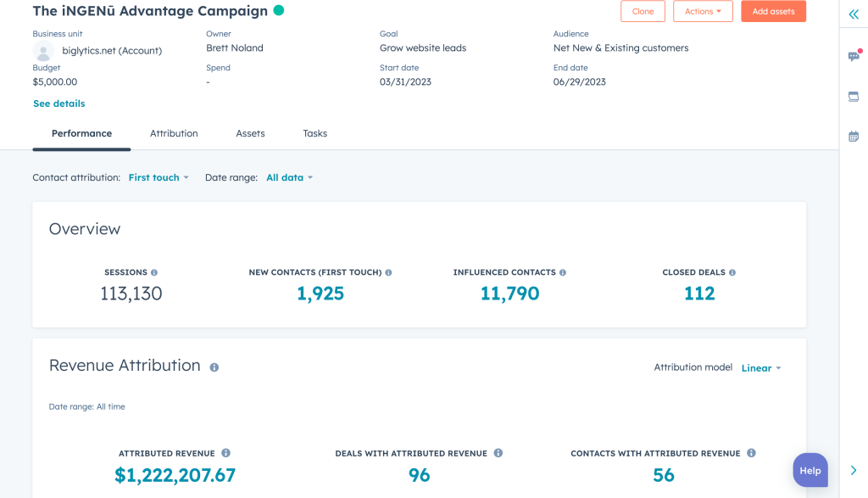
Task: Change the Linear attribution model
Action: coord(760,367)
